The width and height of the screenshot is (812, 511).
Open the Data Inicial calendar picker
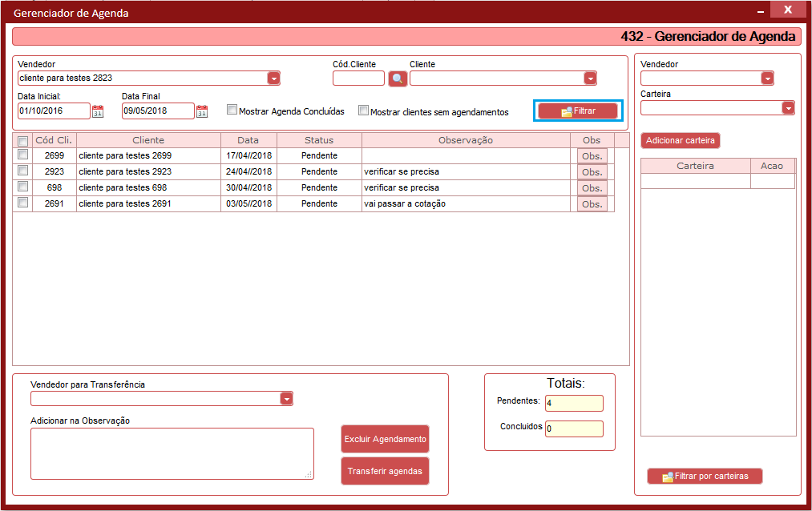[98, 111]
